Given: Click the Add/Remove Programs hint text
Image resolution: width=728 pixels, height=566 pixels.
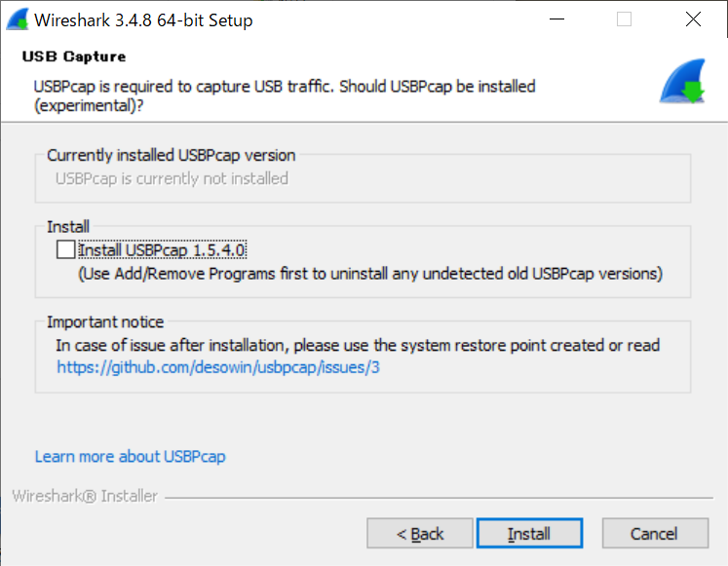Looking at the screenshot, I should tap(370, 274).
